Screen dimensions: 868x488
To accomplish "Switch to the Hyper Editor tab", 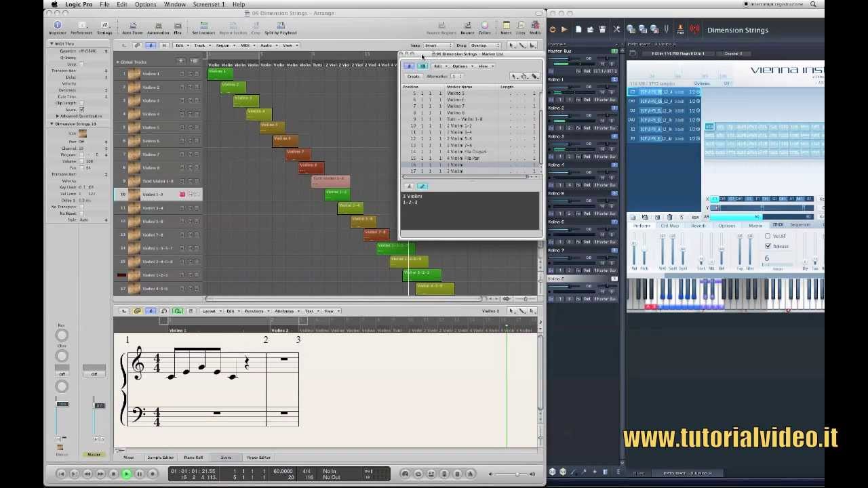I will 258,457.
